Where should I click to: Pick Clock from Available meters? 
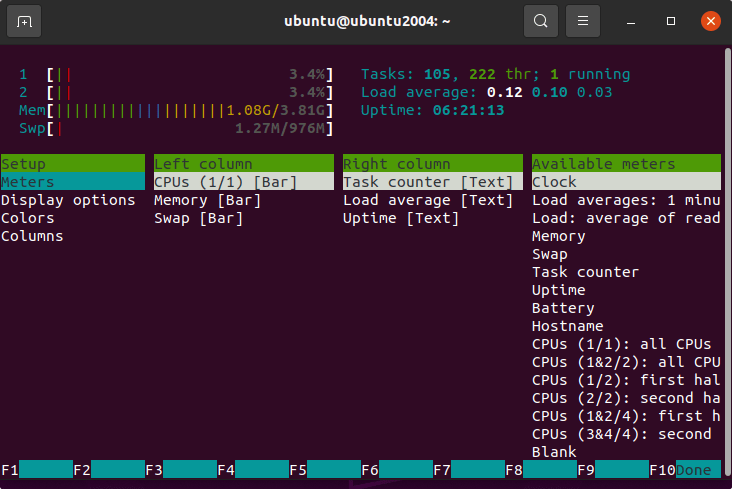point(554,182)
